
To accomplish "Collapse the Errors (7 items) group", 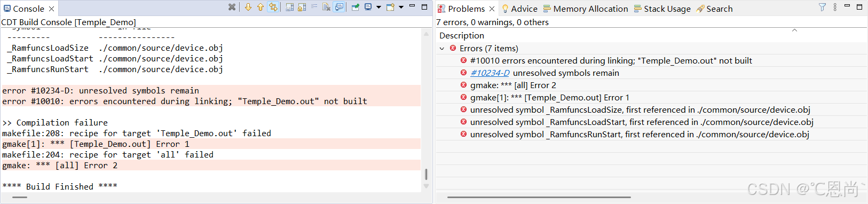I will pyautogui.click(x=442, y=49).
